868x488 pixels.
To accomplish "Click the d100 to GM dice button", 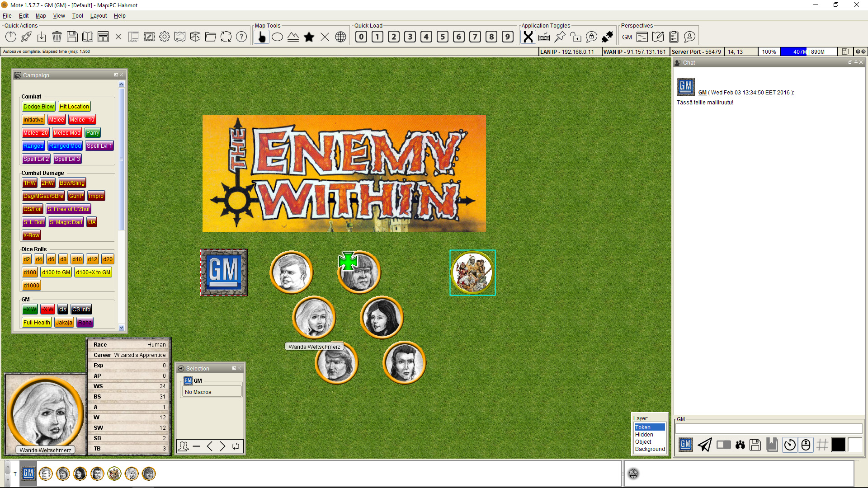I will [x=56, y=272].
